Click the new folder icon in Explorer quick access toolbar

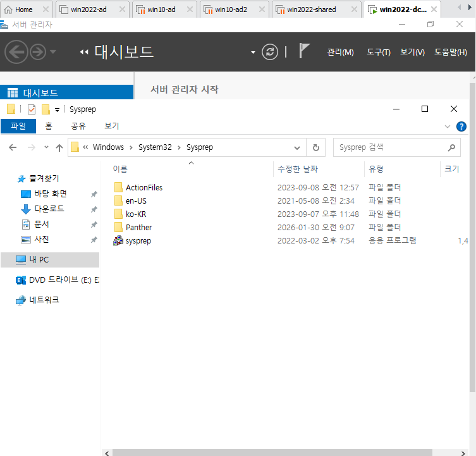pos(46,109)
